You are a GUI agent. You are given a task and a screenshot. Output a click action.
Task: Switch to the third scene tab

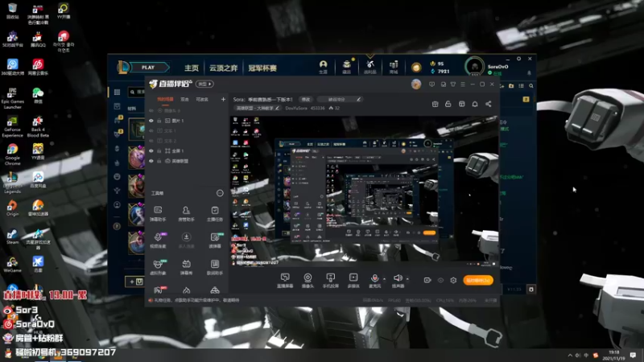(202, 99)
